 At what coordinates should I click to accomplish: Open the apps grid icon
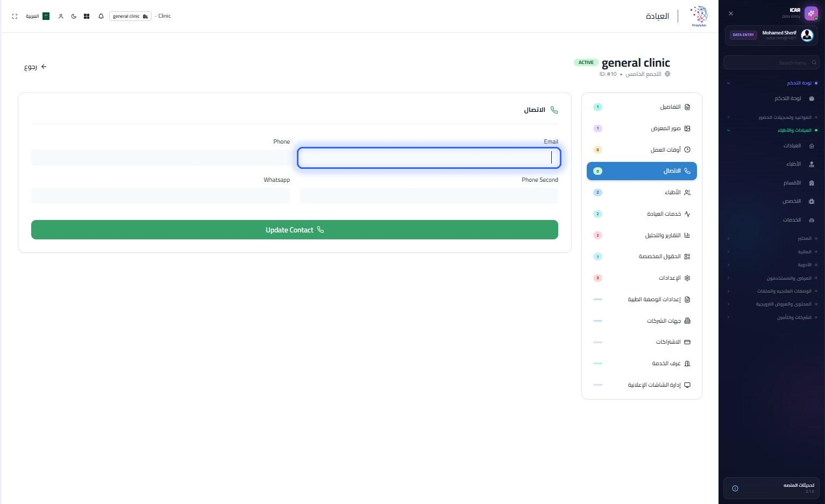pyautogui.click(x=87, y=16)
